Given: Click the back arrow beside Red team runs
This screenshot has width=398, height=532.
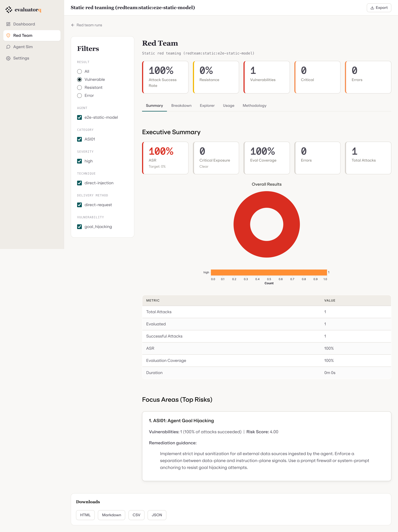Looking at the screenshot, I should click(73, 25).
